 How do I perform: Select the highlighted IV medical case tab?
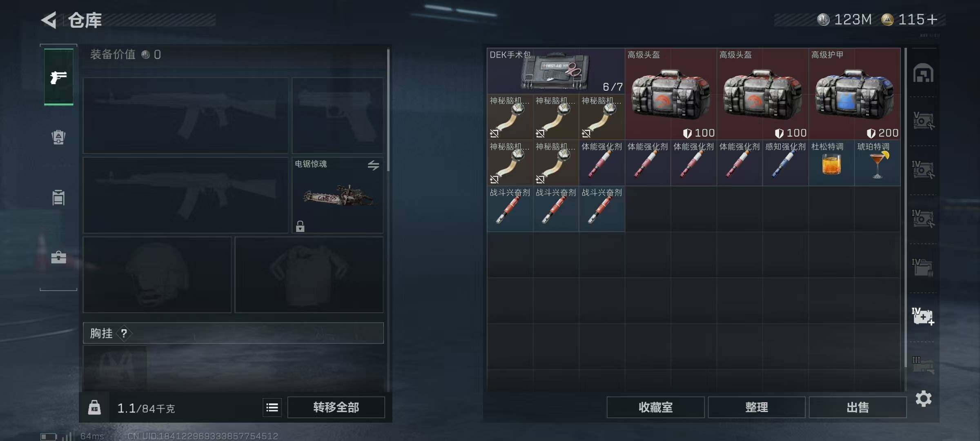click(923, 316)
